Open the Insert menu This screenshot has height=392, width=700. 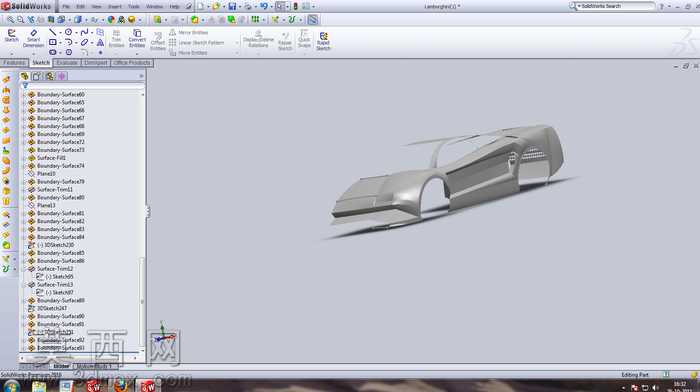point(115,7)
